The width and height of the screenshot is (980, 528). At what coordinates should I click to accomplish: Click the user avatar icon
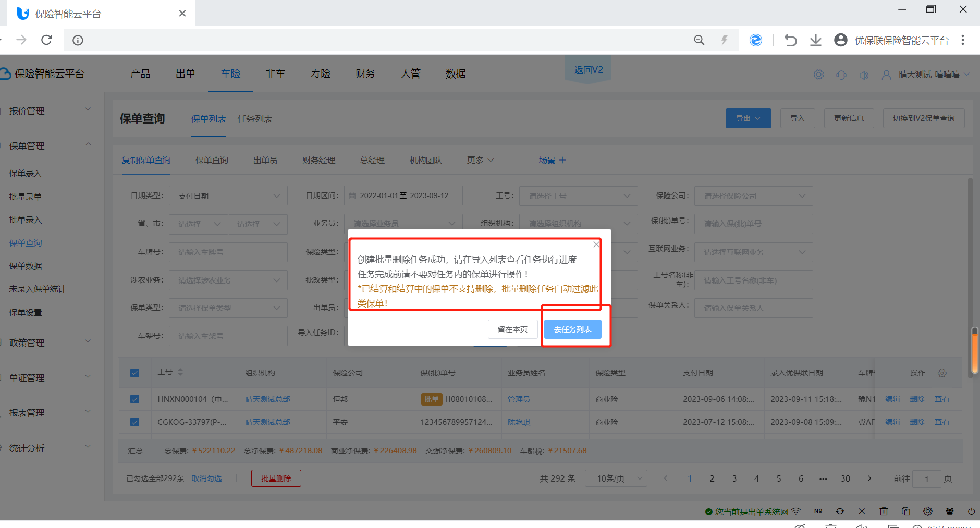coord(886,75)
